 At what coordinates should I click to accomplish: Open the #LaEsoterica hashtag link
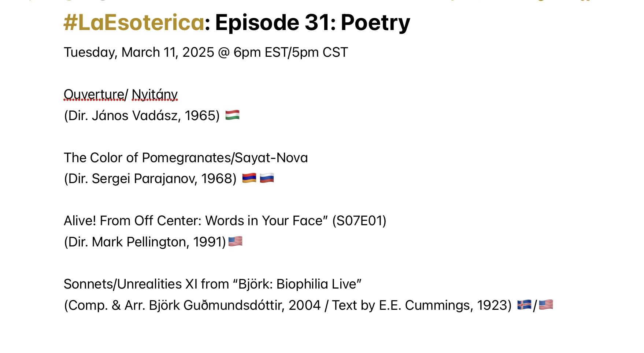coord(134,23)
